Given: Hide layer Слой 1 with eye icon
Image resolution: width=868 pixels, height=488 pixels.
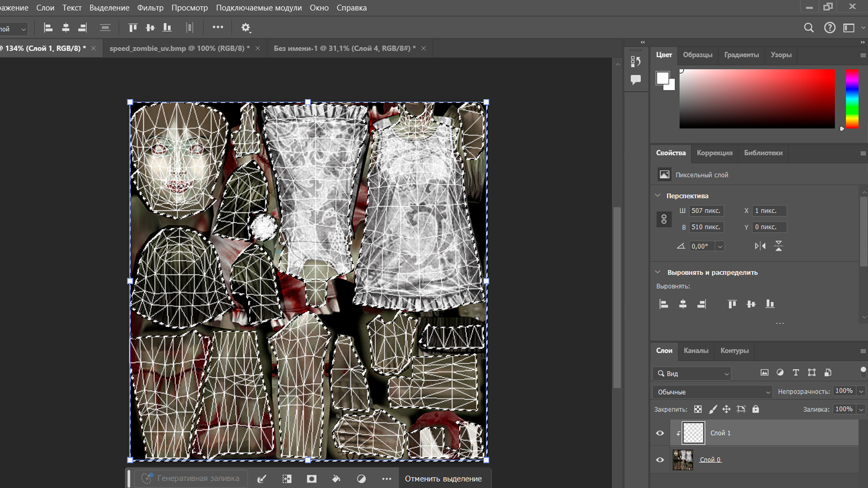Looking at the screenshot, I should [x=660, y=433].
